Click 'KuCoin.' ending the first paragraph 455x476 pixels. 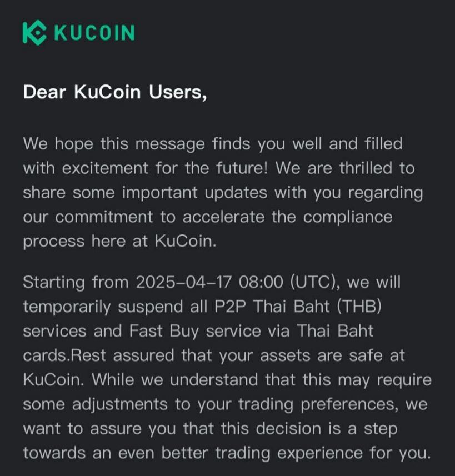tap(186, 242)
